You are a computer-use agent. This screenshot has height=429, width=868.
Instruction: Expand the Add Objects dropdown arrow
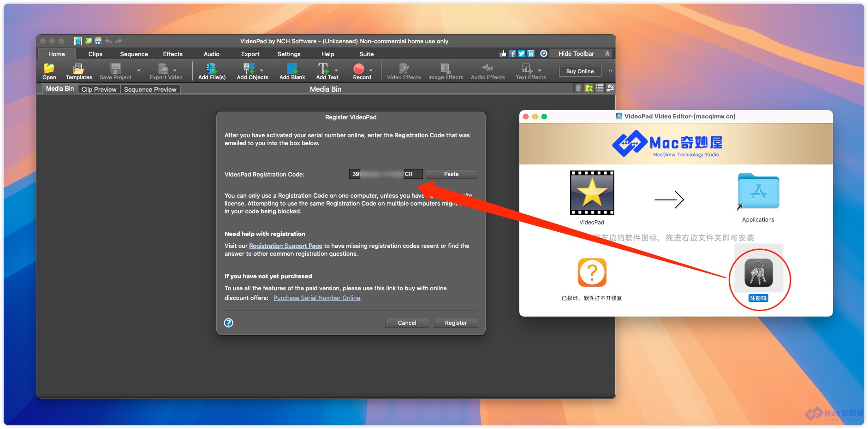(262, 71)
